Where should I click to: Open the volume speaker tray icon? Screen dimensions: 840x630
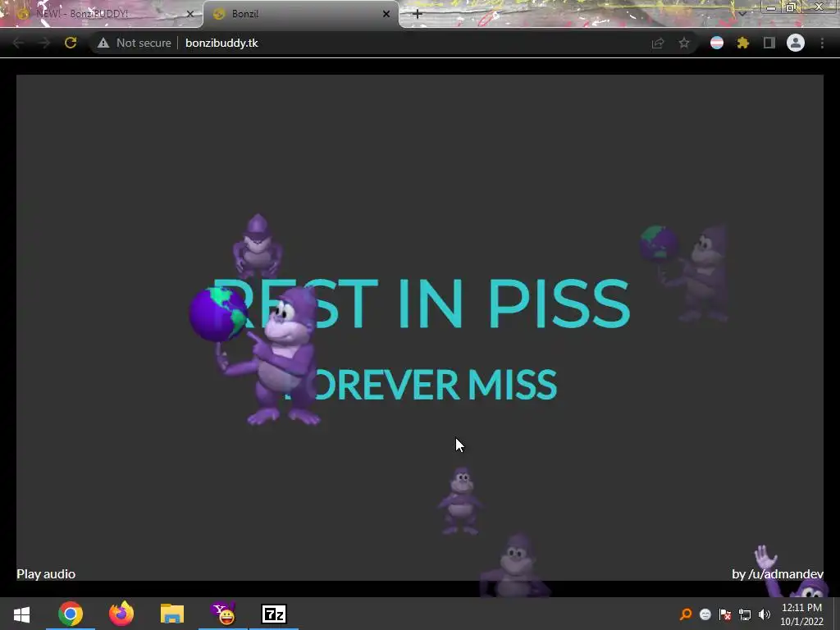[765, 614]
